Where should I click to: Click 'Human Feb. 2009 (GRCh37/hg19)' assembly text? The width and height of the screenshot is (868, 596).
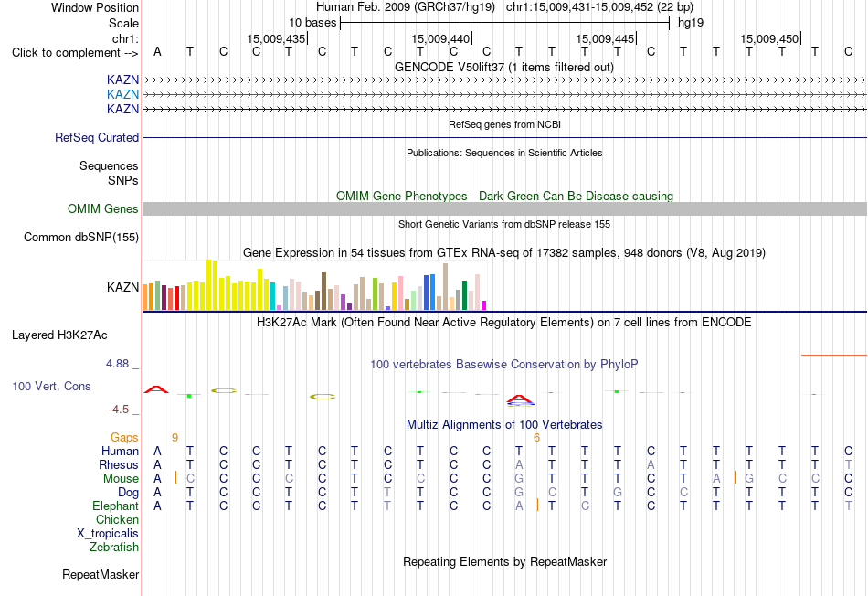(408, 7)
